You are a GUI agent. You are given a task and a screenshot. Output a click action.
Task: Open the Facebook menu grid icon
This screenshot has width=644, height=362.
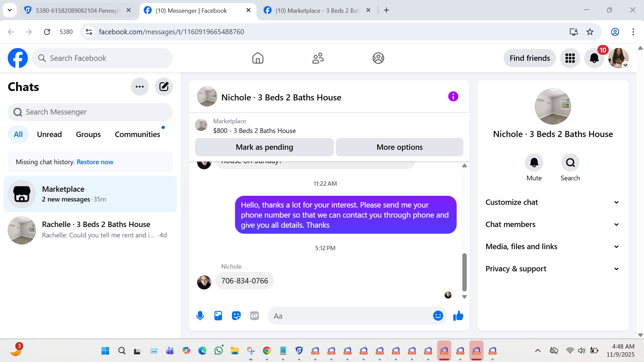click(x=570, y=58)
